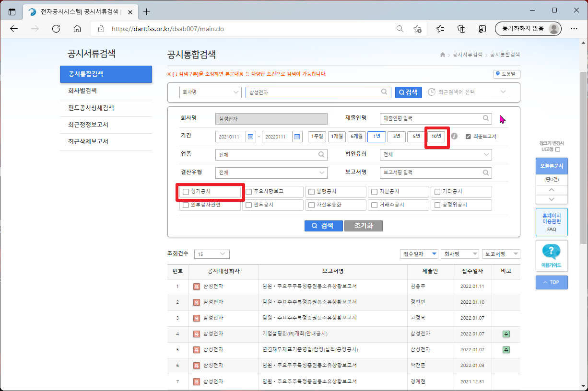
Task: Open 최근정정보고서 sidebar item
Action: tap(106, 125)
